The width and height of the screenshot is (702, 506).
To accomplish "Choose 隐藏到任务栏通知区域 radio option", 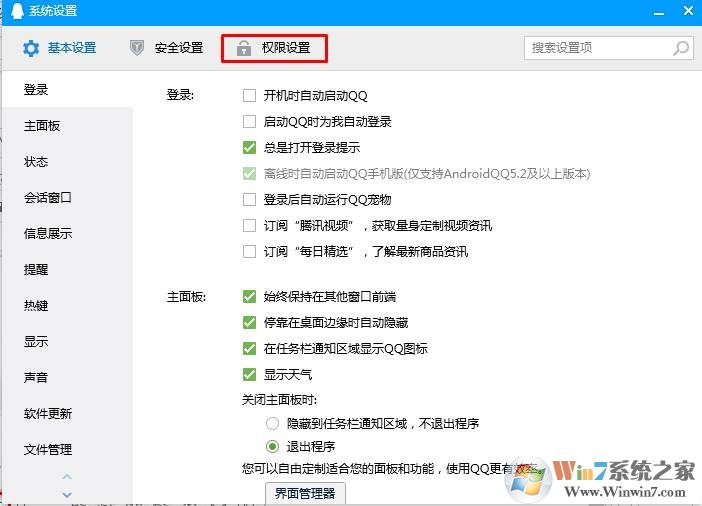I will point(272,423).
